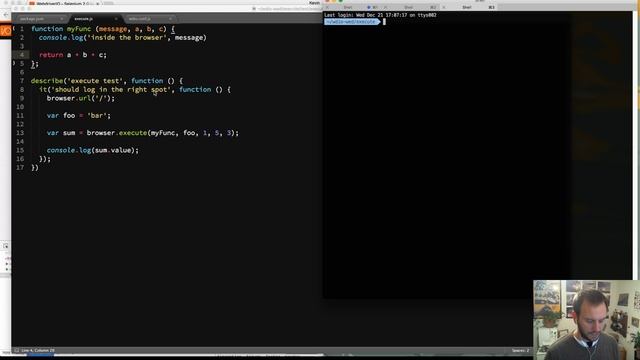Click the terminal prompt path segment
The height and width of the screenshot is (360, 640).
352,22
